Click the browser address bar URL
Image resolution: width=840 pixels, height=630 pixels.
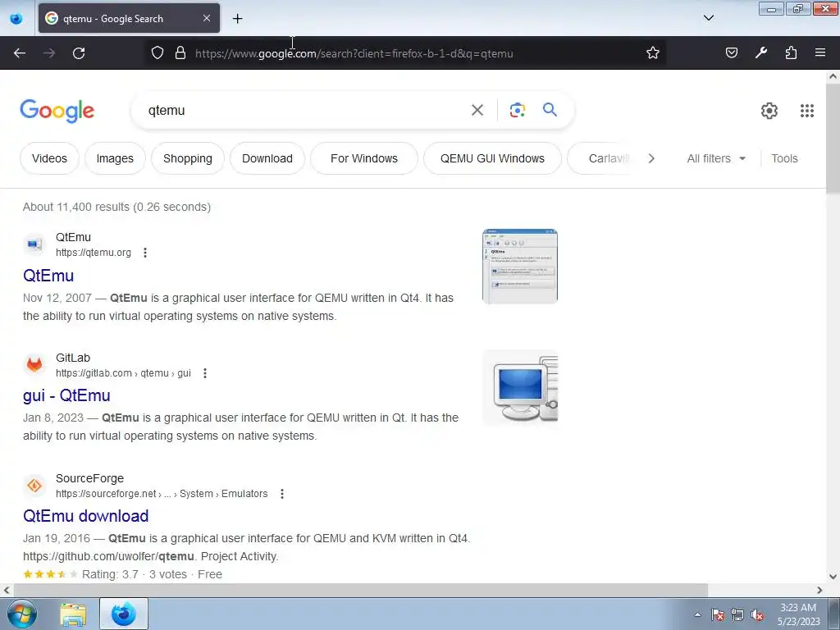[354, 53]
